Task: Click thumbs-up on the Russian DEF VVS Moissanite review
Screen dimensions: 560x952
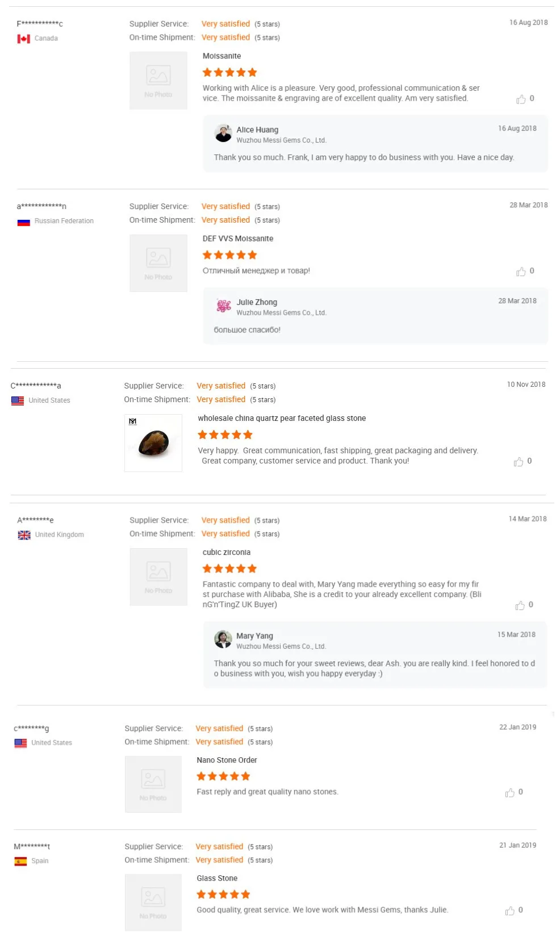Action: (521, 272)
